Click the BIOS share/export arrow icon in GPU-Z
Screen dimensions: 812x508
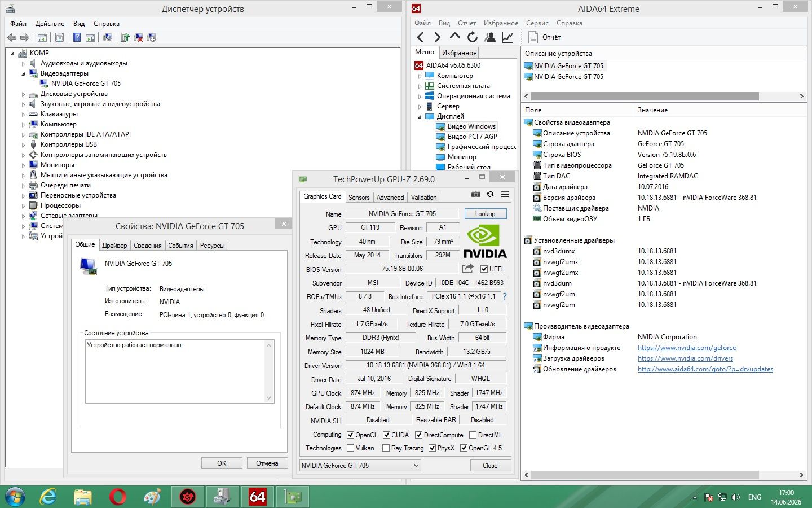pyautogui.click(x=467, y=269)
